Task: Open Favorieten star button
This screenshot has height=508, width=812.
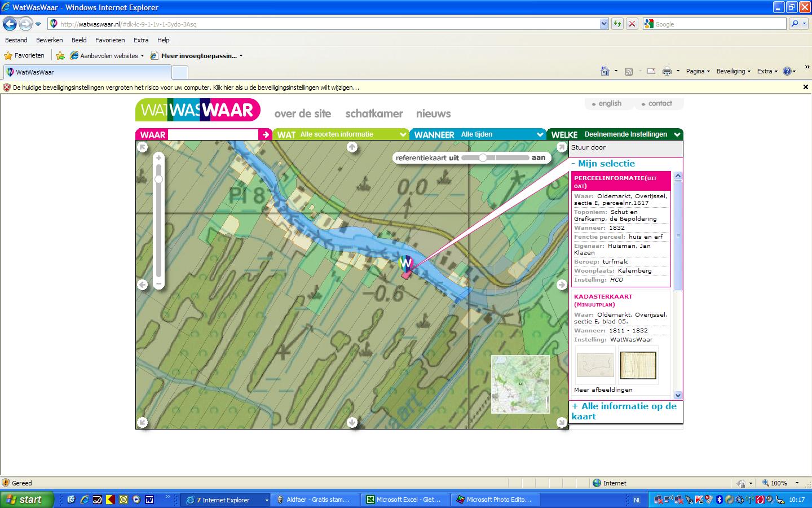Action: [24, 55]
